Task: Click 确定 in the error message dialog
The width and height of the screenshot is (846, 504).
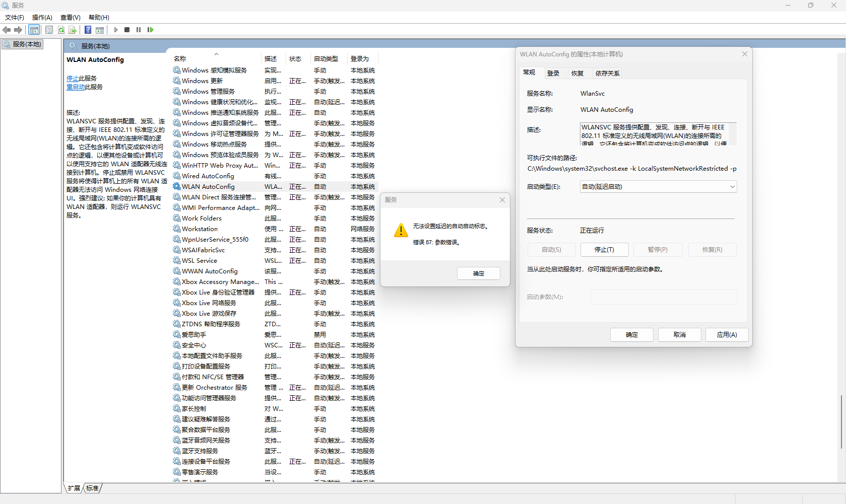Action: click(479, 273)
